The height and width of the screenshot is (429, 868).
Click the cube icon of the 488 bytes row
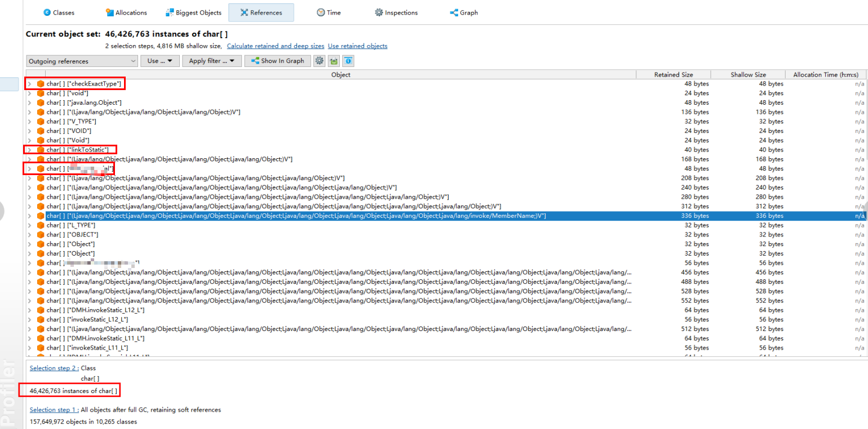click(41, 282)
